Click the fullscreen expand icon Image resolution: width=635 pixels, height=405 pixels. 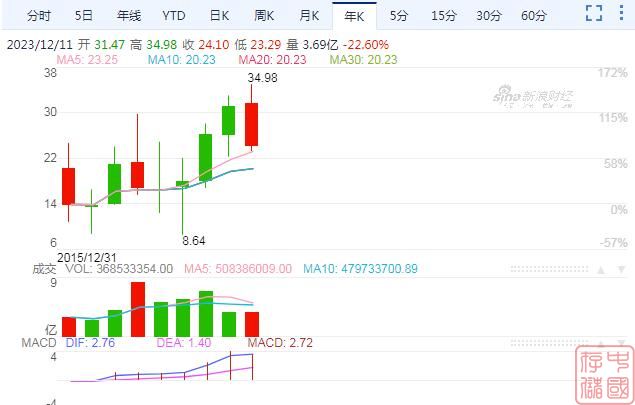594,15
